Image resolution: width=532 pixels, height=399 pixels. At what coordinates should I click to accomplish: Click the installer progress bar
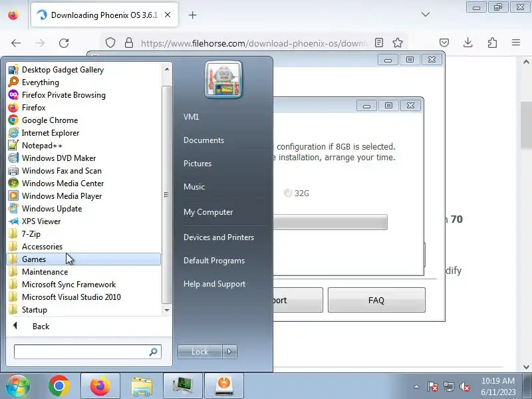pyautogui.click(x=330, y=222)
